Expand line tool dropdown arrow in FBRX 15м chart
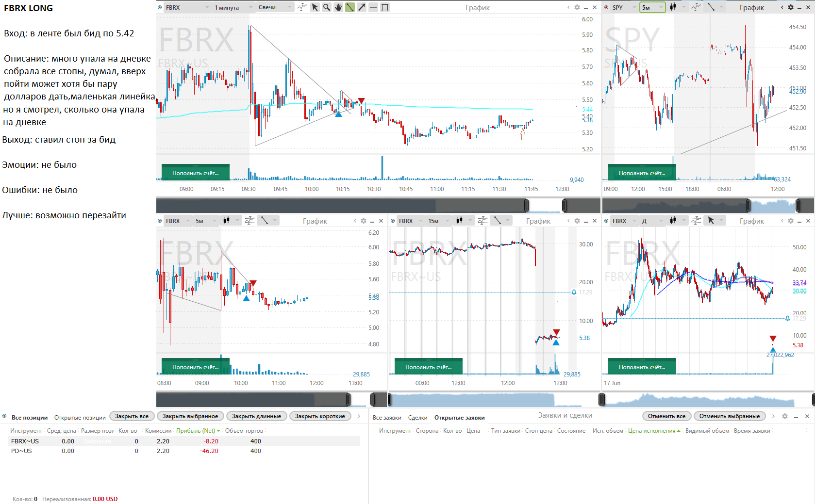Viewport: 815px width, 504px height. tap(508, 221)
